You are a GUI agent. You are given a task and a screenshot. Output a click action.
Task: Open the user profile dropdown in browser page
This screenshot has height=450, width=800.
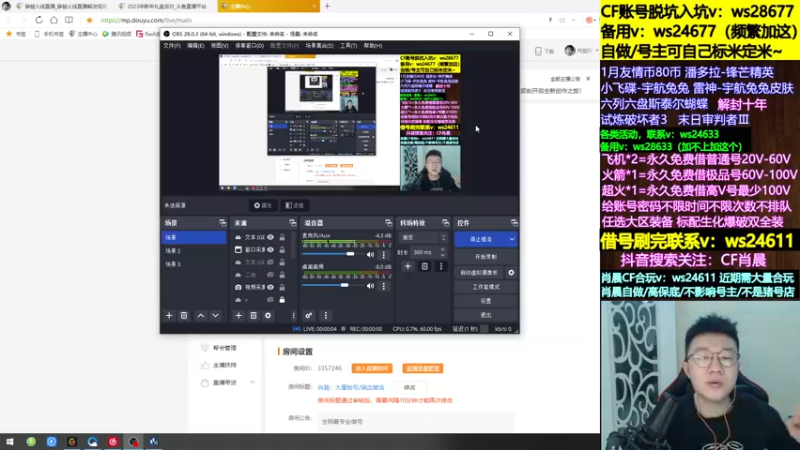582,51
